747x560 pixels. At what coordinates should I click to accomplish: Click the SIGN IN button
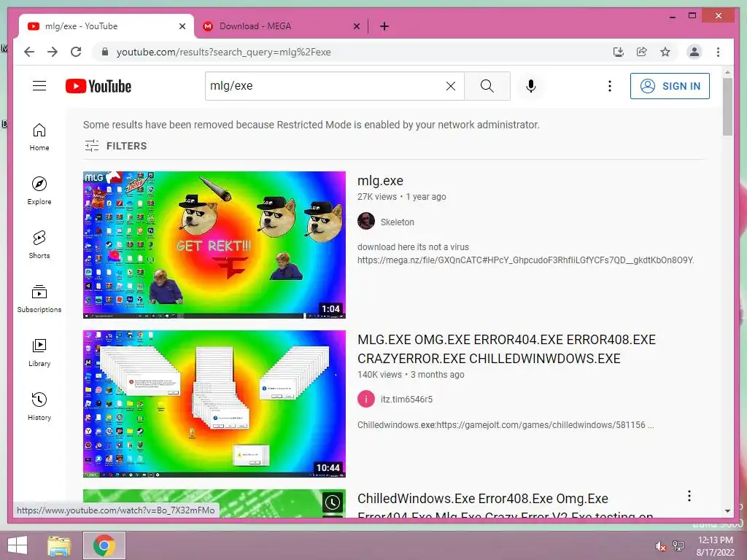(670, 86)
